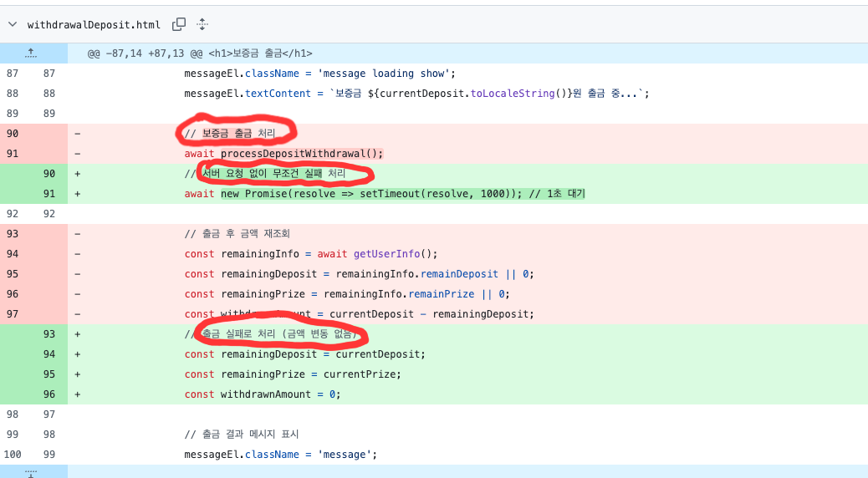868x478 pixels.
Task: Click added line number 94
Action: 49,354
